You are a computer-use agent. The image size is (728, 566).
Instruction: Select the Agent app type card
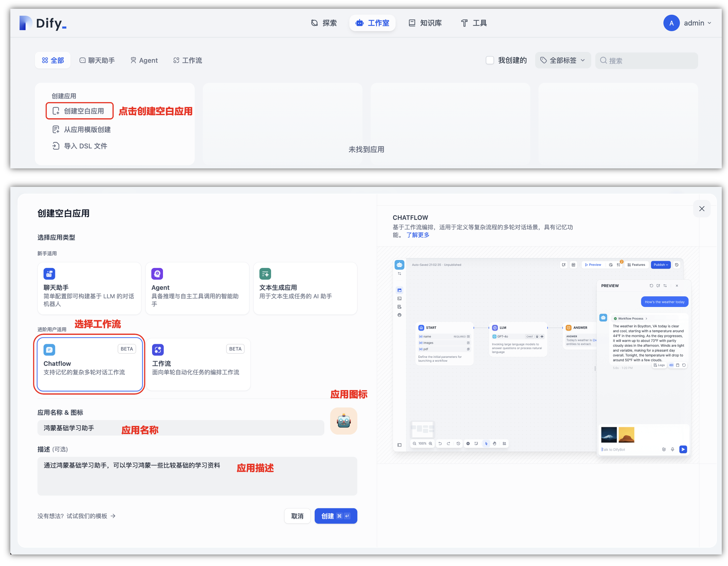click(x=197, y=289)
